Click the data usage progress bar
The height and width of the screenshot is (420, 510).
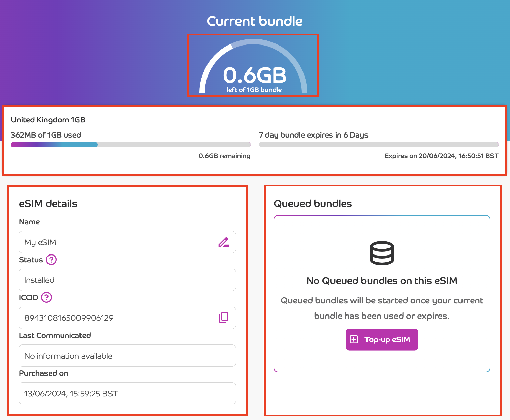point(130,145)
